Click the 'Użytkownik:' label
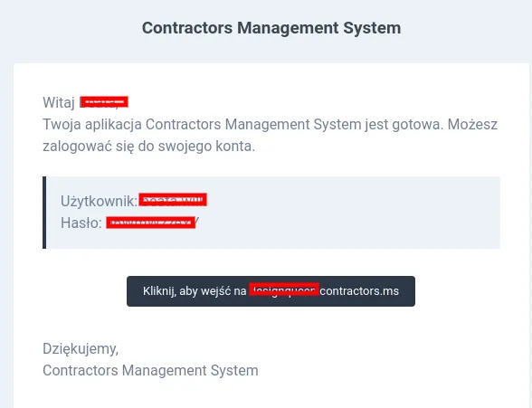Image resolution: width=532 pixels, height=408 pixels. (x=100, y=201)
